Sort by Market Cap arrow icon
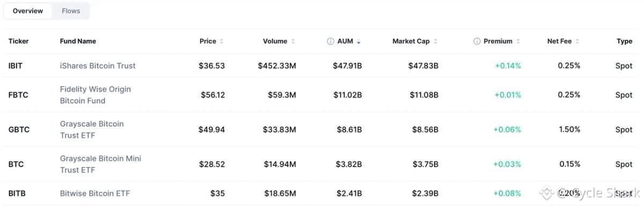 coord(435,41)
